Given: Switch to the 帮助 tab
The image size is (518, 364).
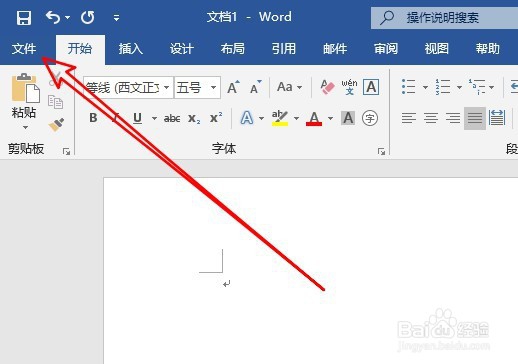Looking at the screenshot, I should (487, 49).
